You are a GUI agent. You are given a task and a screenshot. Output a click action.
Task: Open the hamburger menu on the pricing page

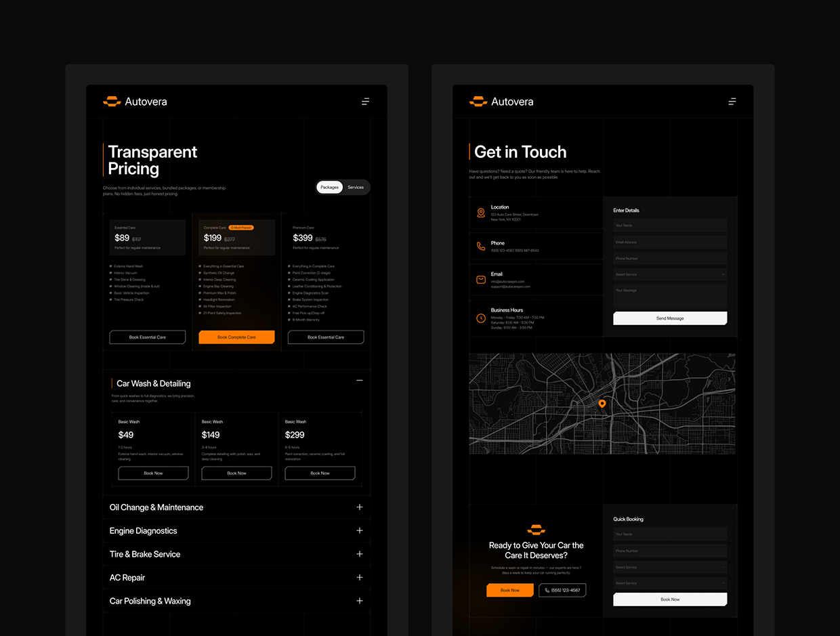(365, 101)
